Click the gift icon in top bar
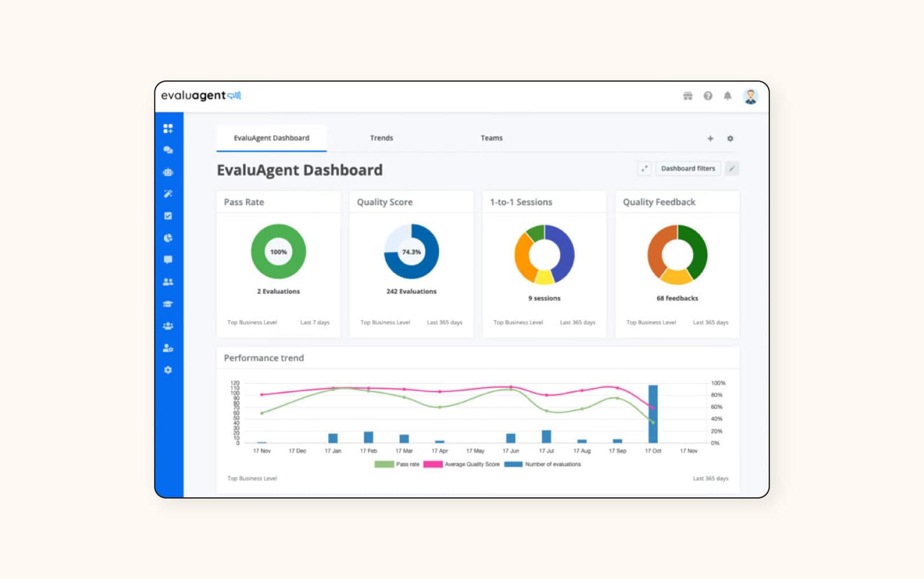This screenshot has height=579, width=924. (x=688, y=96)
